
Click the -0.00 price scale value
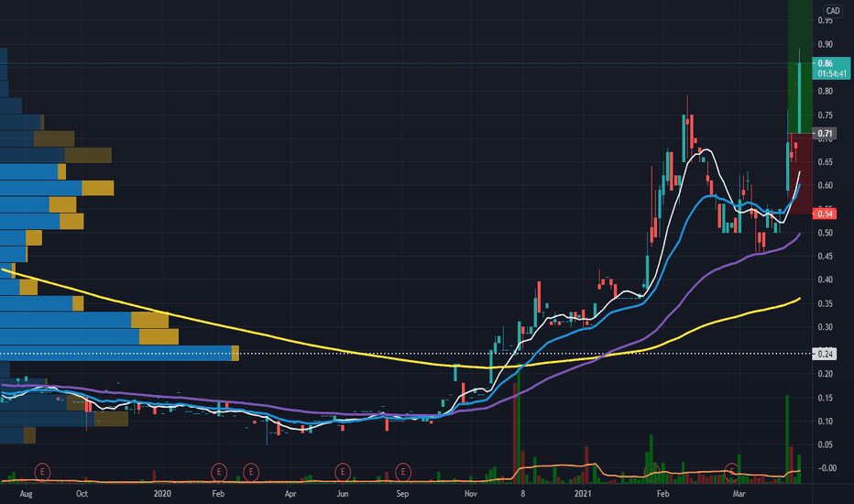pos(827,468)
